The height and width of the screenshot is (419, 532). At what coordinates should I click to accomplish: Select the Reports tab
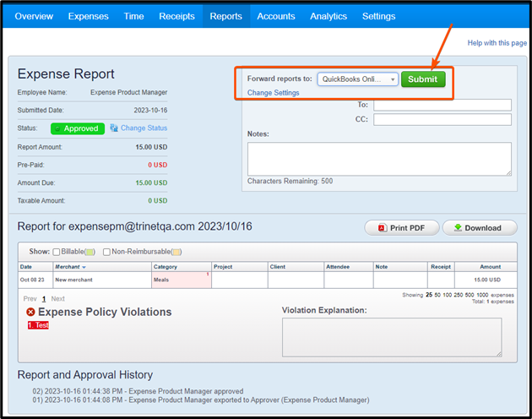tap(226, 16)
